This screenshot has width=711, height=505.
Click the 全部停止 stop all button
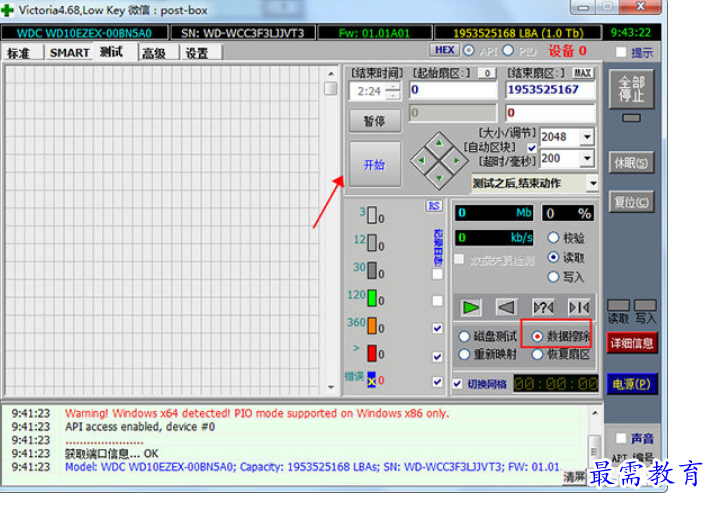631,89
